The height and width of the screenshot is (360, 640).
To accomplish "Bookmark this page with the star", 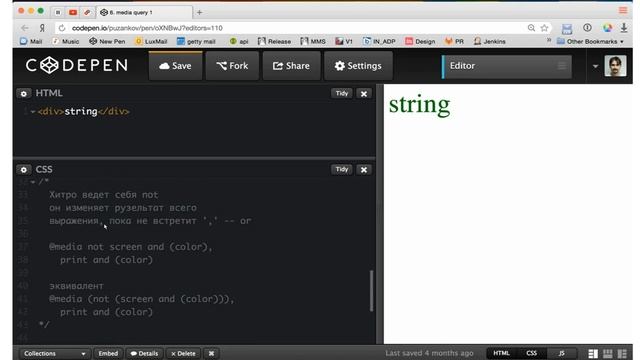I will (544, 28).
